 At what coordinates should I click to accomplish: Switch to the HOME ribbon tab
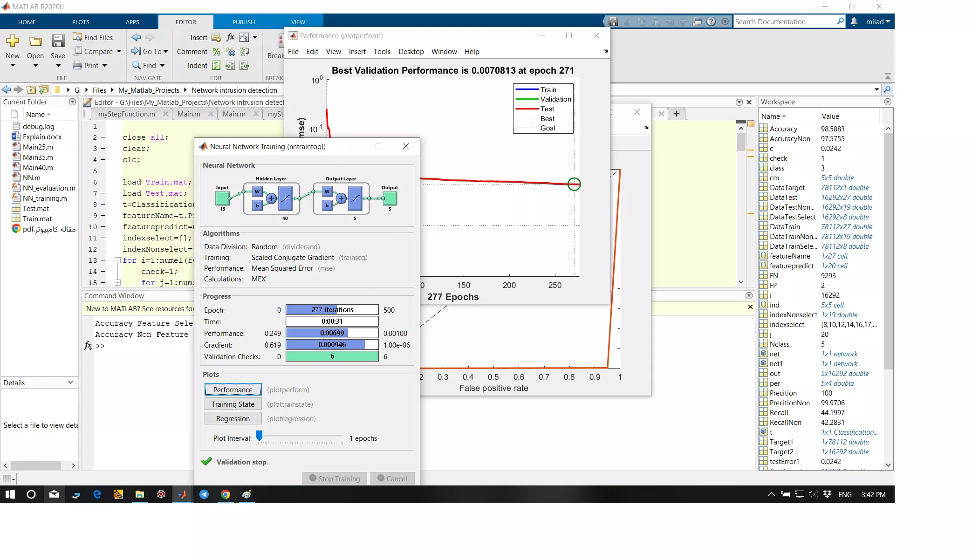27,22
